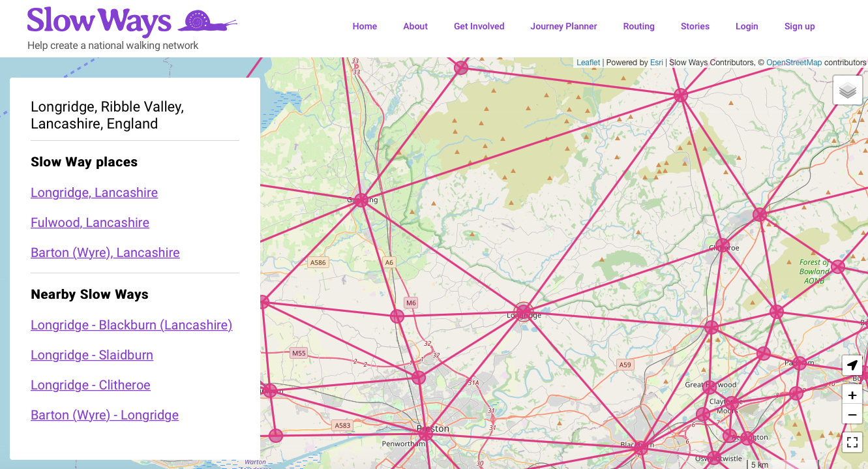Click the Sign up link
This screenshot has width=868, height=469.
click(800, 26)
